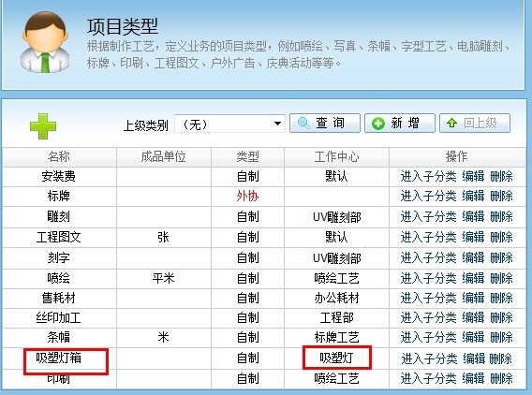The height and width of the screenshot is (395, 532).
Task: Click 进入子分类 for the 条幅 row
Action: coord(428,337)
